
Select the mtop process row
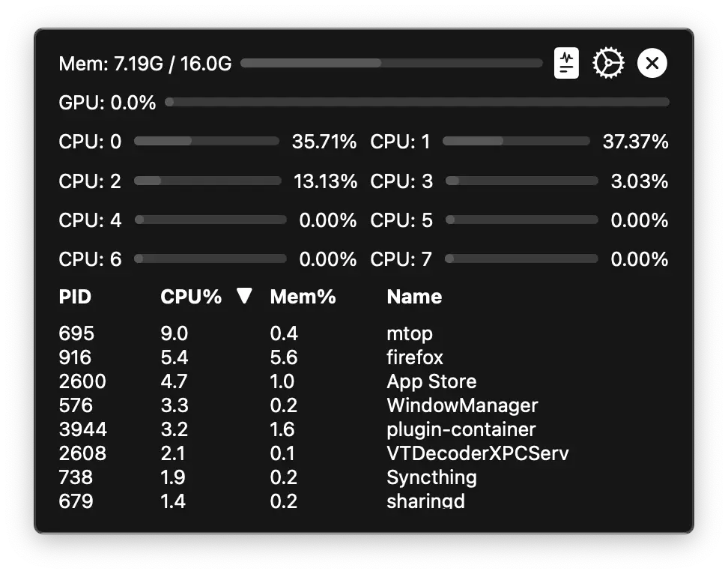pyautogui.click(x=410, y=333)
